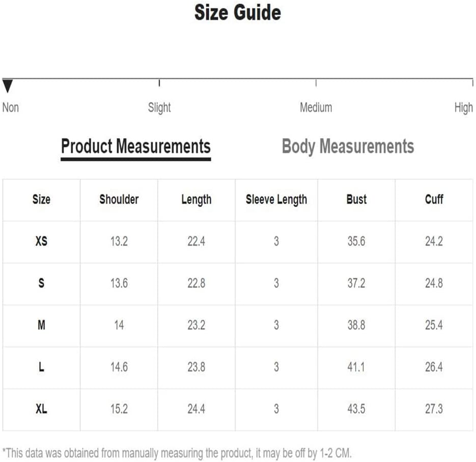Select the XS size row label
The image size is (476, 462).
tap(41, 241)
